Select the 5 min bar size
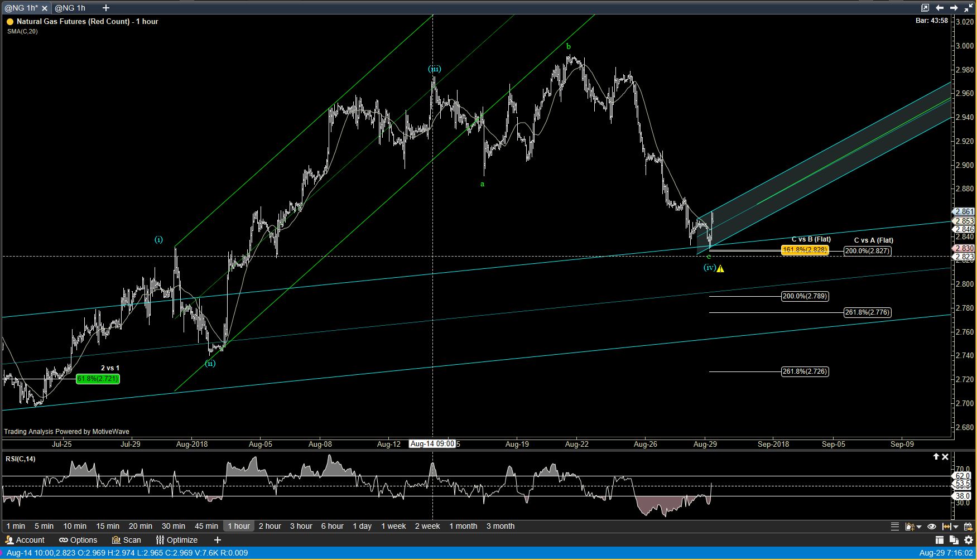This screenshot has height=560, width=977. pos(44,526)
